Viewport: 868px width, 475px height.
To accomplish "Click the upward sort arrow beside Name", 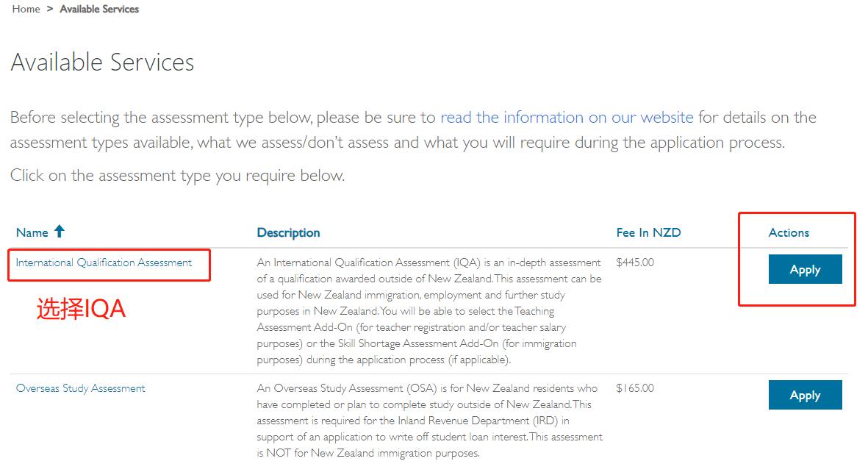I will point(60,232).
